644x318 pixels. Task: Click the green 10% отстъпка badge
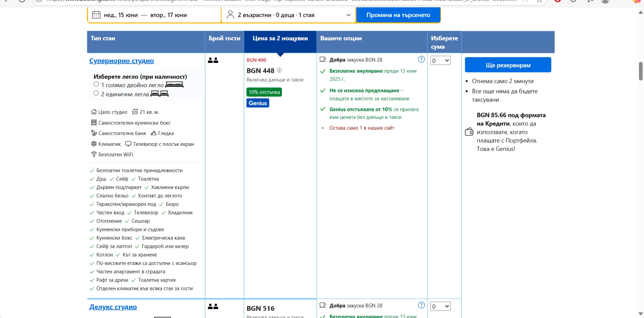pyautogui.click(x=264, y=92)
